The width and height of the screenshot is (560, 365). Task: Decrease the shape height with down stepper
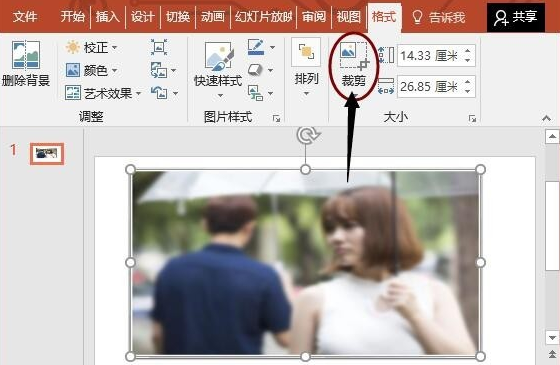pos(468,60)
